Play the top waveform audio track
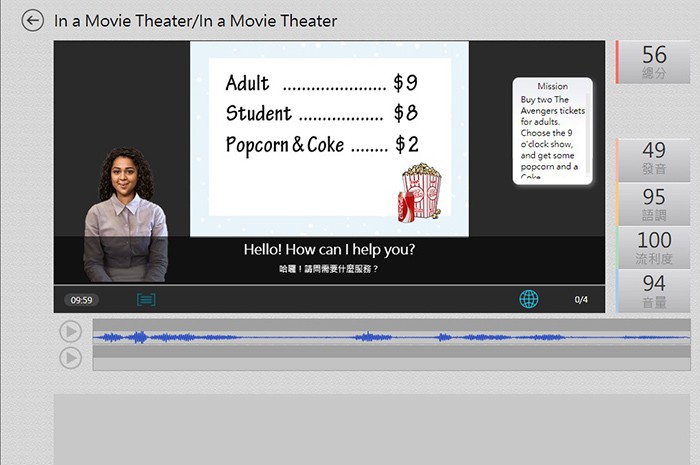 tap(70, 332)
